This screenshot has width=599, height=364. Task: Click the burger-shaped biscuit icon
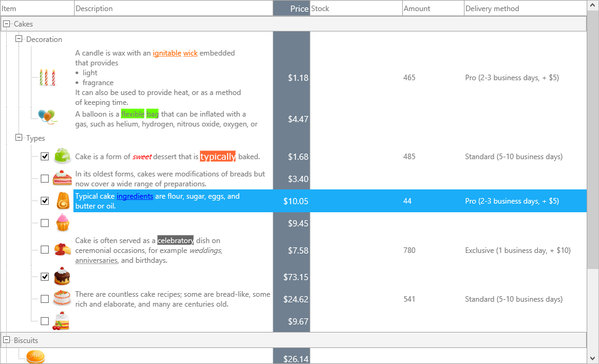[36, 357]
